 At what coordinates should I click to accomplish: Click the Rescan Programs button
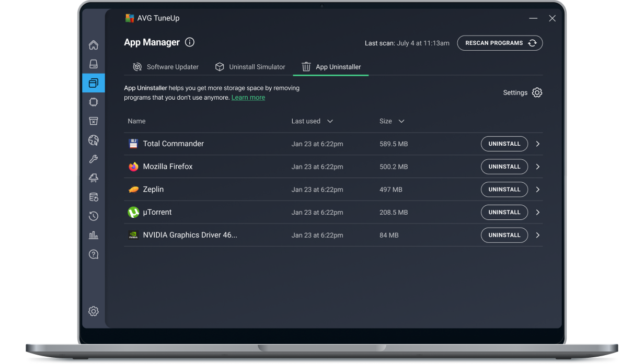(x=500, y=43)
